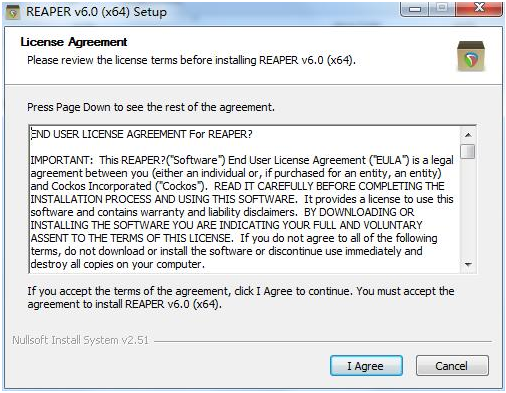The height and width of the screenshot is (393, 506).
Task: Click the license agreement scrollbar thumb
Action: point(468,151)
